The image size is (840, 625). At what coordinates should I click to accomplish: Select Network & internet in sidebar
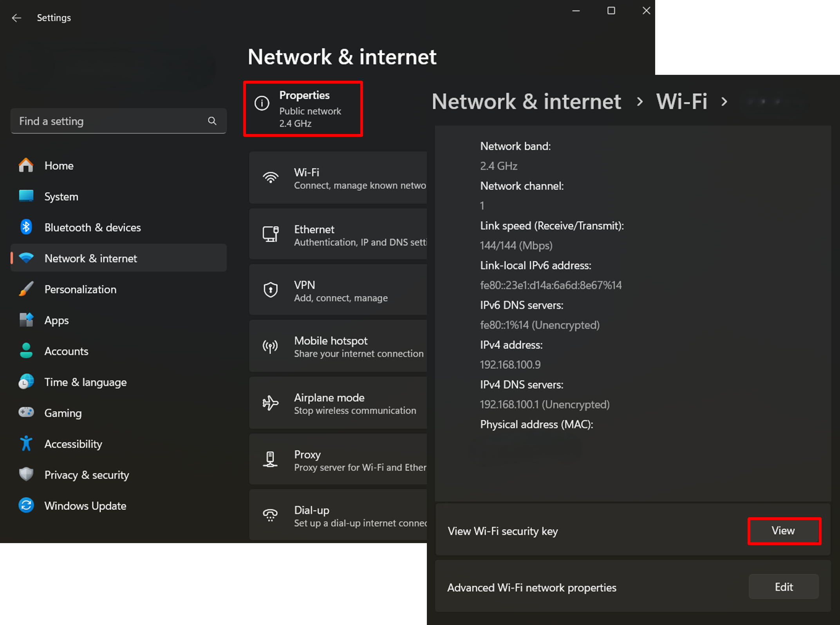(119, 258)
